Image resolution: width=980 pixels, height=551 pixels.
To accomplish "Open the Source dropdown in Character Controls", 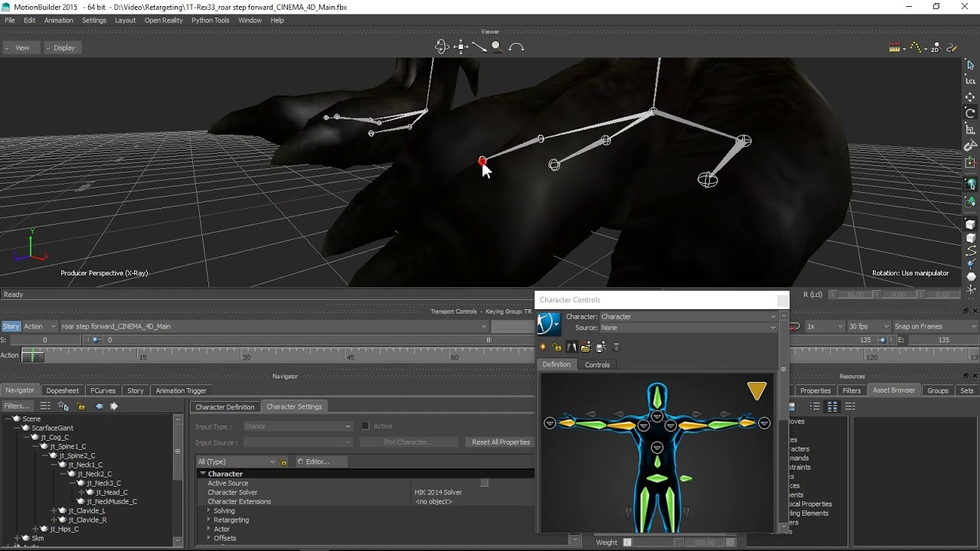I will coord(771,328).
